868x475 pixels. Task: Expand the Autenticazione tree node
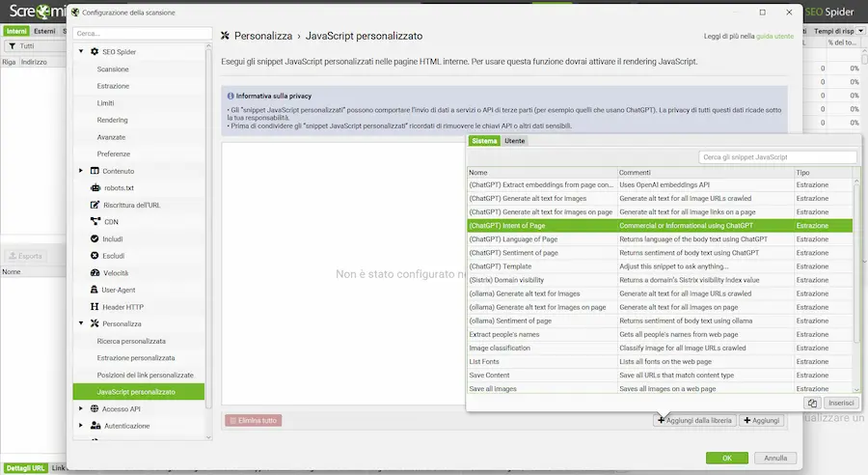pyautogui.click(x=81, y=426)
